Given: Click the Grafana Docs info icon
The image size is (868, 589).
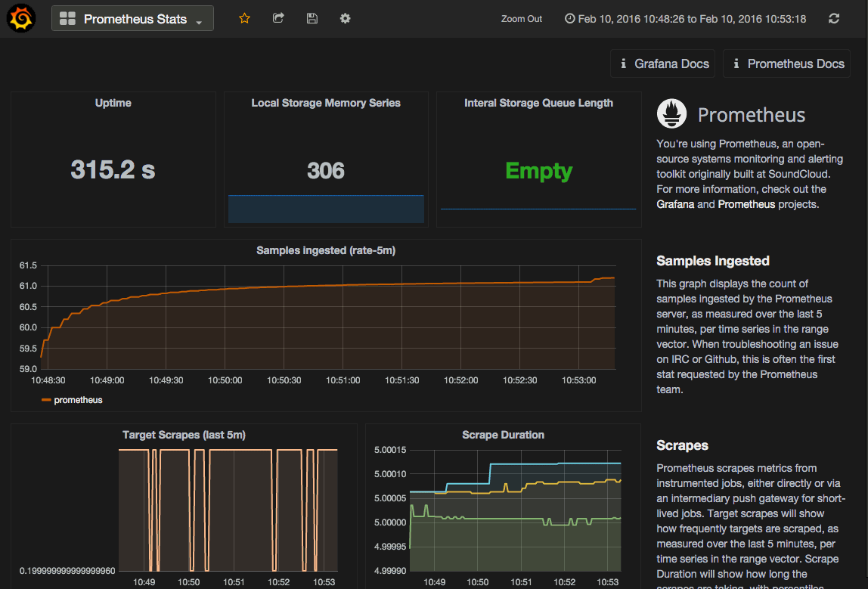Looking at the screenshot, I should (x=623, y=64).
